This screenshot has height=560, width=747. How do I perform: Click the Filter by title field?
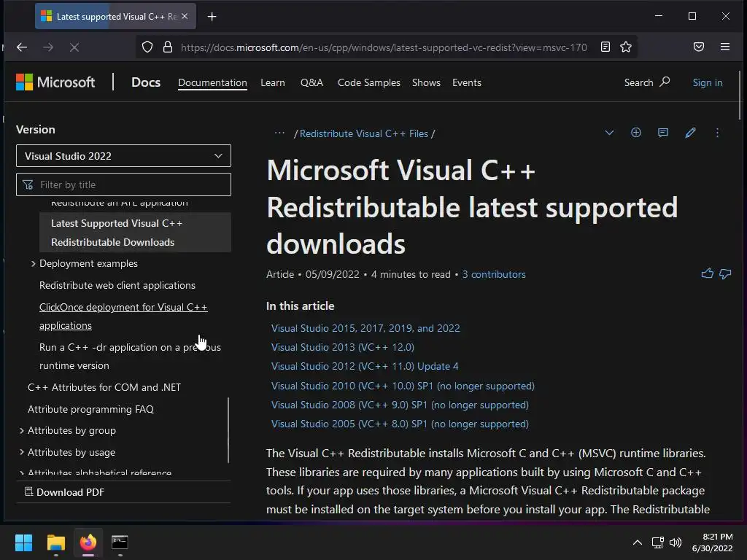(123, 184)
